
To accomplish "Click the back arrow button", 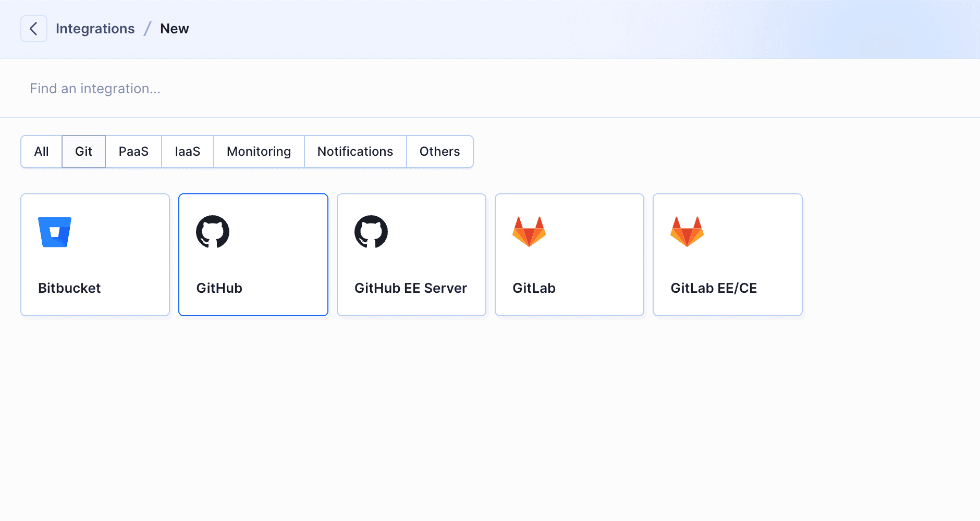I will [34, 29].
